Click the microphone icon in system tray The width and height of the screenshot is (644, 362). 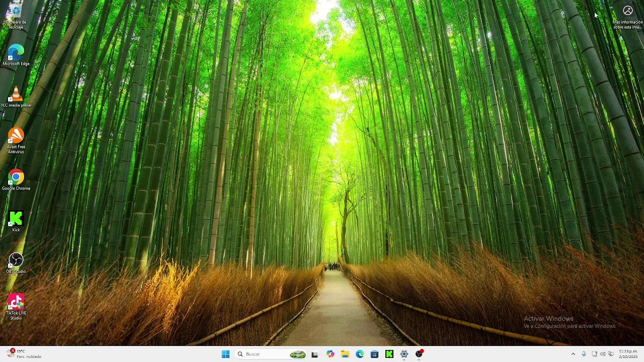[x=584, y=354]
